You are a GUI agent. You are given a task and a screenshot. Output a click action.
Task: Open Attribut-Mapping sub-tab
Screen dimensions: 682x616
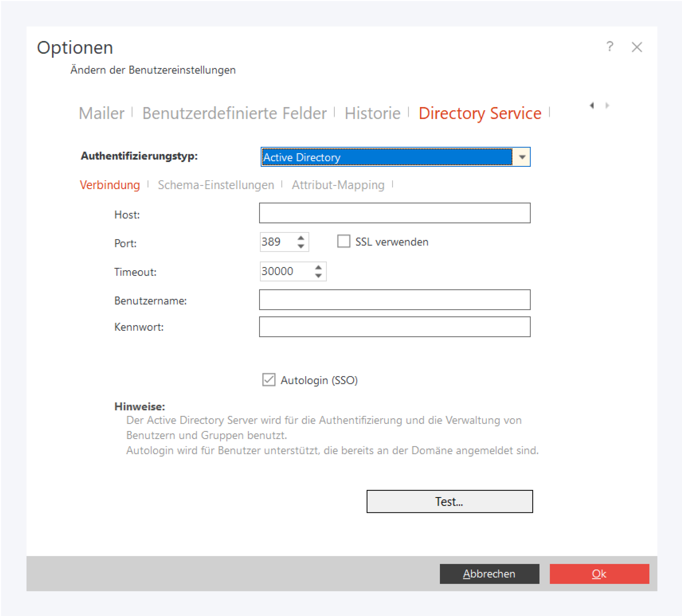click(x=338, y=185)
